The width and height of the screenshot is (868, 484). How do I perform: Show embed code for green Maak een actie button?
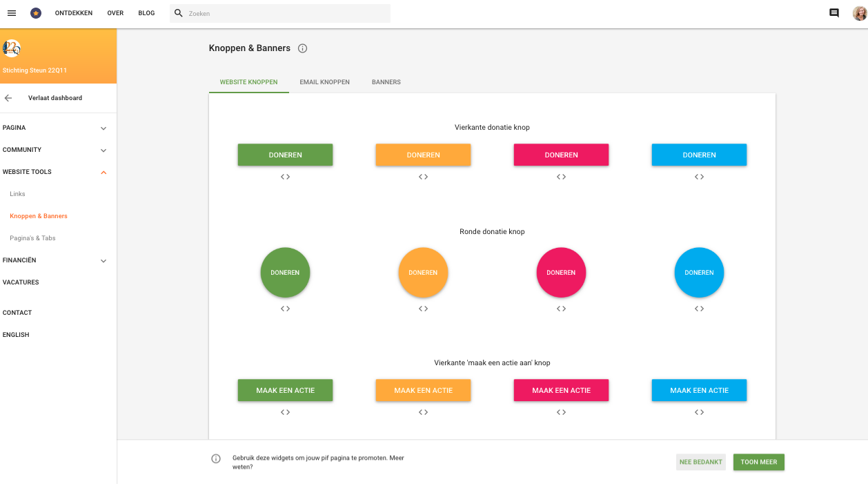(x=285, y=412)
